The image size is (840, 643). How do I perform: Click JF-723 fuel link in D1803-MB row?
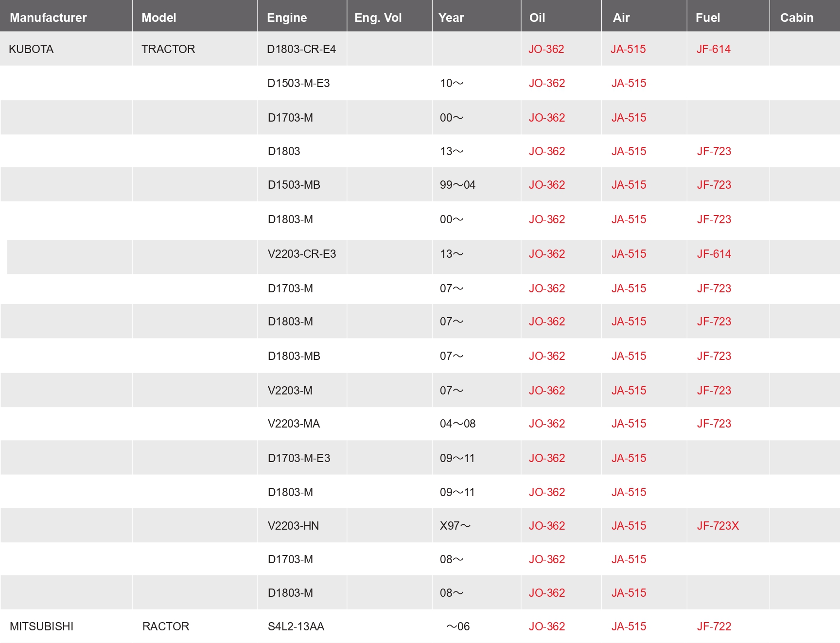(714, 356)
